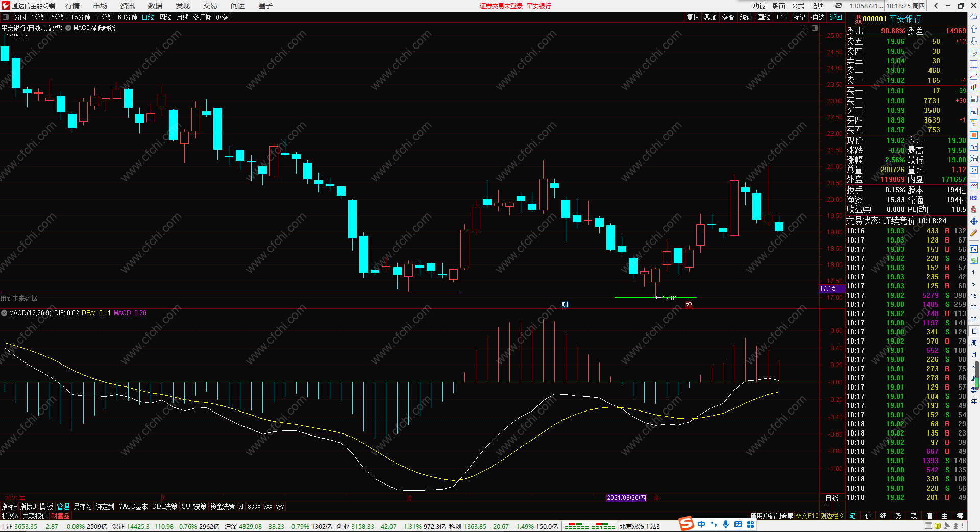
Task: Open the 行情 menu
Action: click(x=72, y=6)
